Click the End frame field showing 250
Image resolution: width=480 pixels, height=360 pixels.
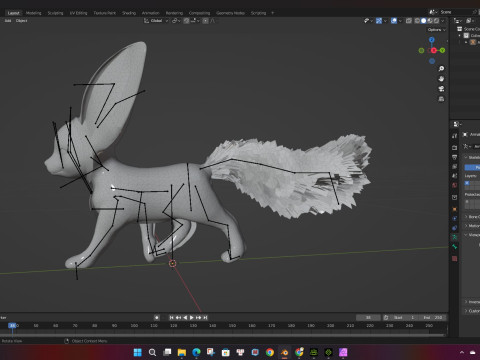click(x=434, y=318)
